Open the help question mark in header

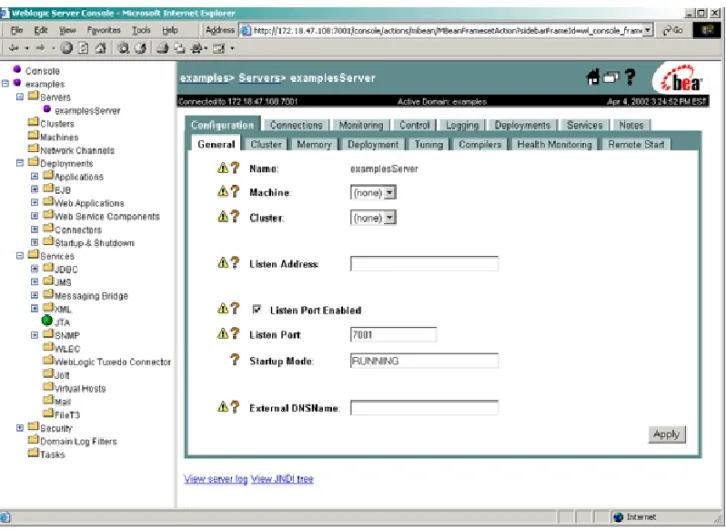point(630,77)
